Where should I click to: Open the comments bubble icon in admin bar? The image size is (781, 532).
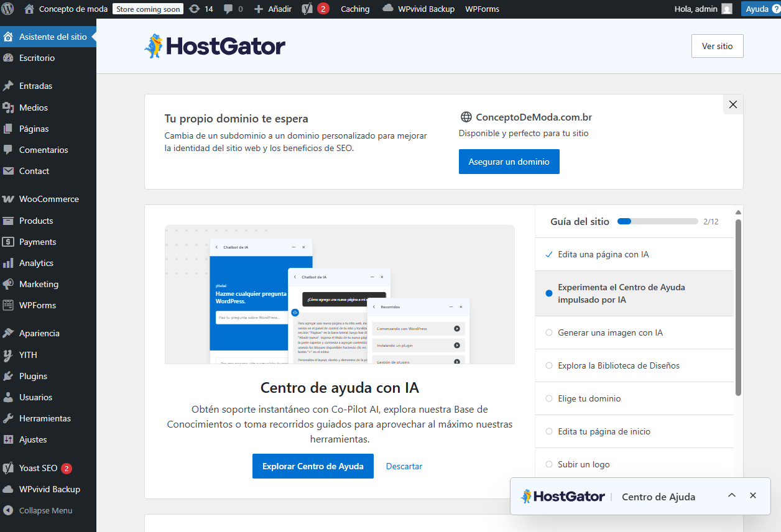tap(228, 9)
